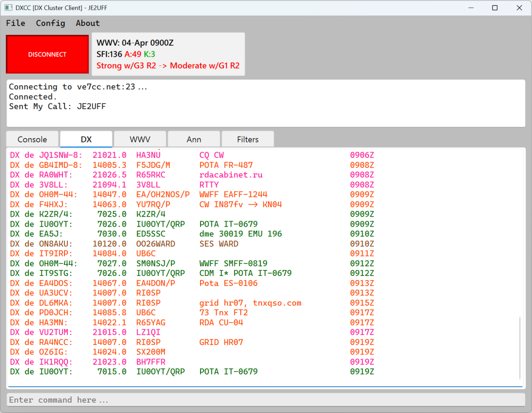
Task: Open the Filters tab
Action: (247, 139)
